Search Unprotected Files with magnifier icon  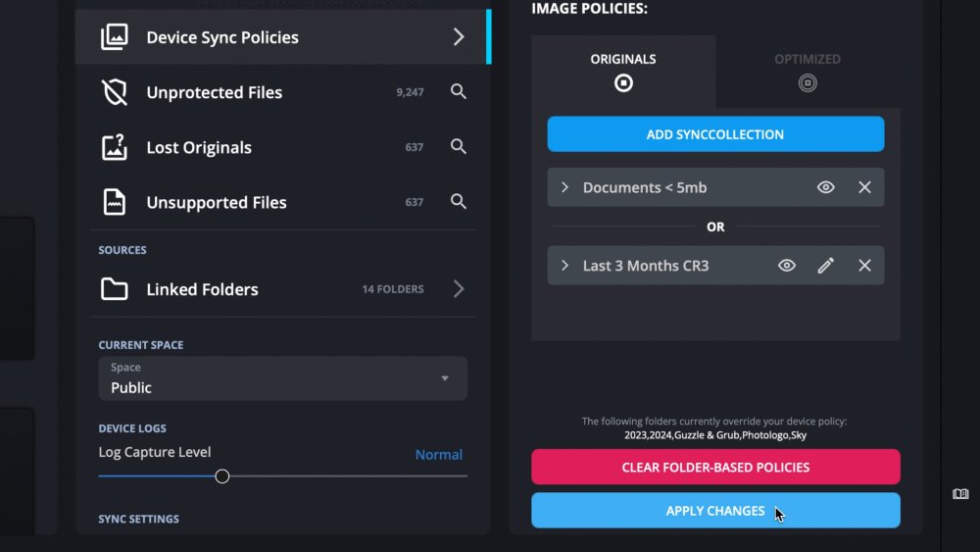tap(458, 92)
